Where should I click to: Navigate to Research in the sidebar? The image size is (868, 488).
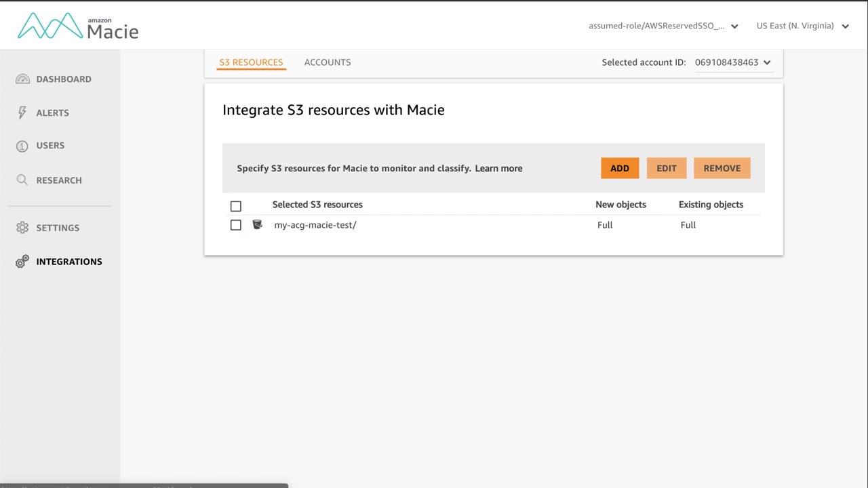[59, 180]
